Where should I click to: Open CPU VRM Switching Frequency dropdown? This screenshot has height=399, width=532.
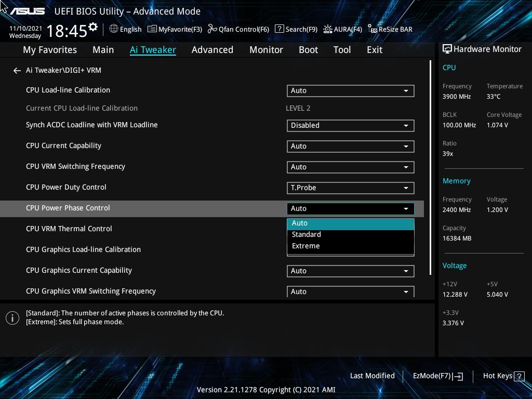click(351, 167)
